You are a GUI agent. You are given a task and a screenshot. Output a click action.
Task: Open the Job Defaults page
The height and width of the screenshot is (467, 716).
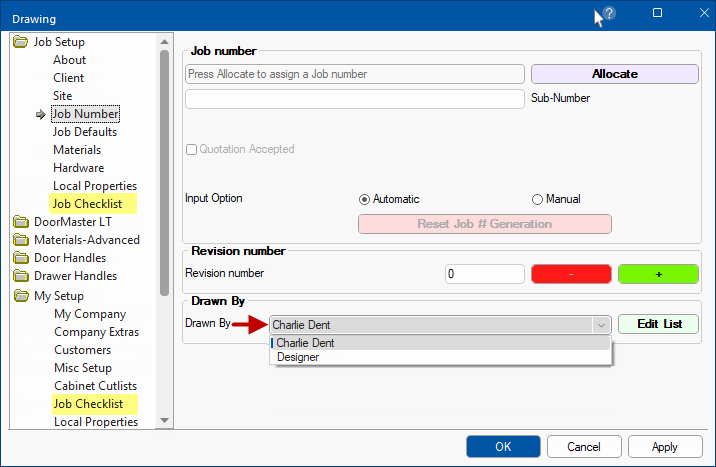(x=85, y=132)
